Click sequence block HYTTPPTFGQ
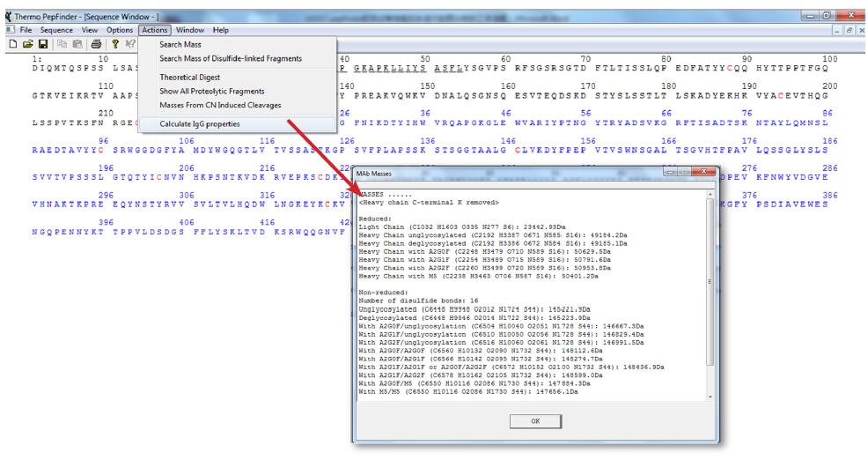The image size is (868, 460). [792, 68]
